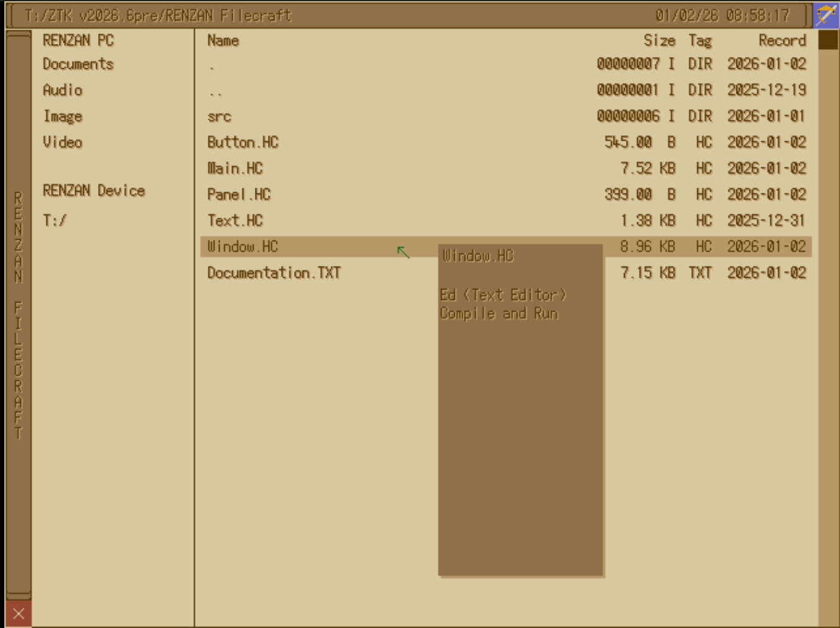Open the src directory row
Image resolution: width=840 pixels, height=628 pixels.
point(506,116)
